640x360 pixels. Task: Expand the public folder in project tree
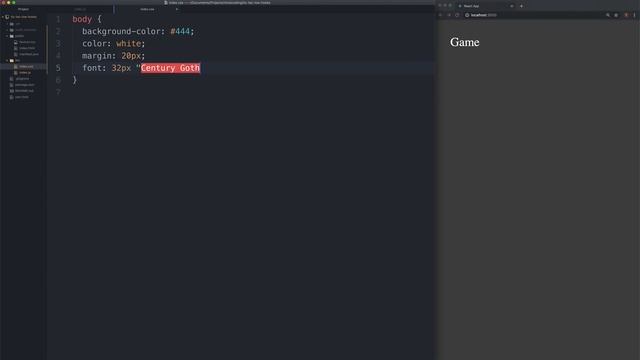pos(7,36)
